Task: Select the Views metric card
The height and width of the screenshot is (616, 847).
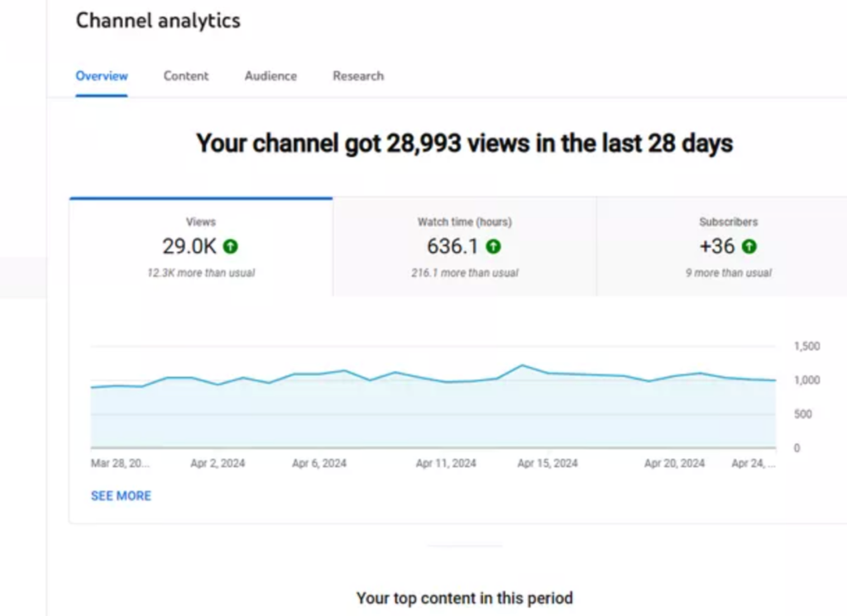Action: (201, 247)
